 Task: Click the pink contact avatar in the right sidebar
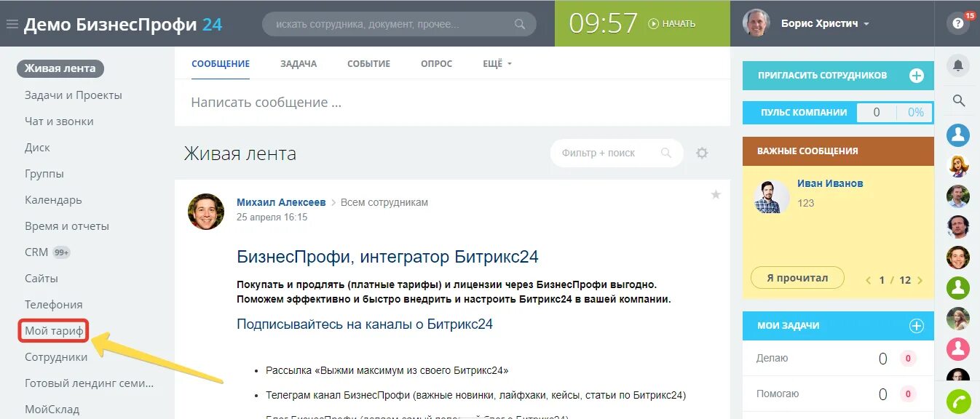tap(958, 349)
